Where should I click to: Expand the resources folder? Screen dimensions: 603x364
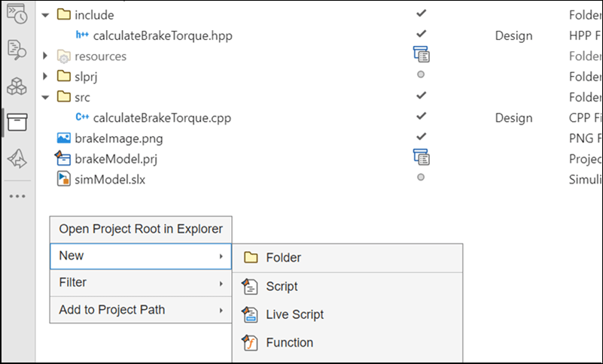46,56
